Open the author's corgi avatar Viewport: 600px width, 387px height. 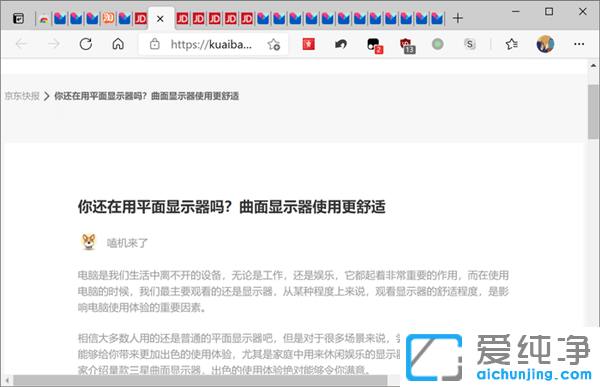(x=89, y=242)
